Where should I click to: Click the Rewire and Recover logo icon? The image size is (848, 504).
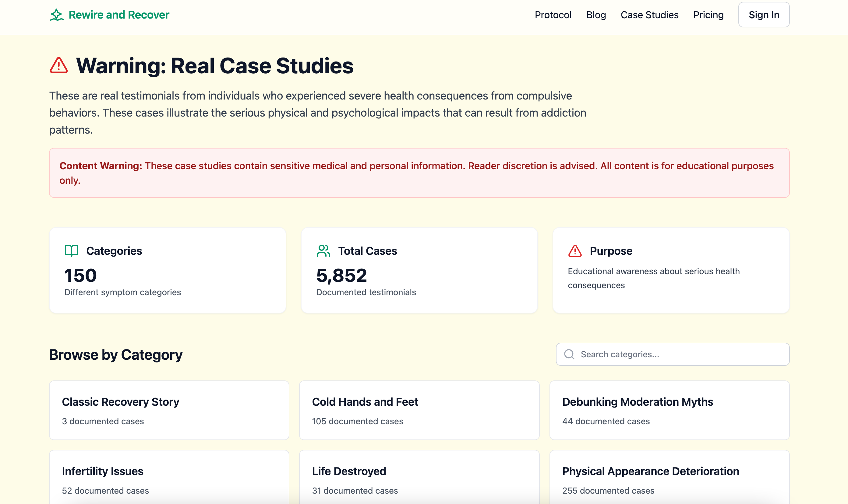(x=56, y=15)
